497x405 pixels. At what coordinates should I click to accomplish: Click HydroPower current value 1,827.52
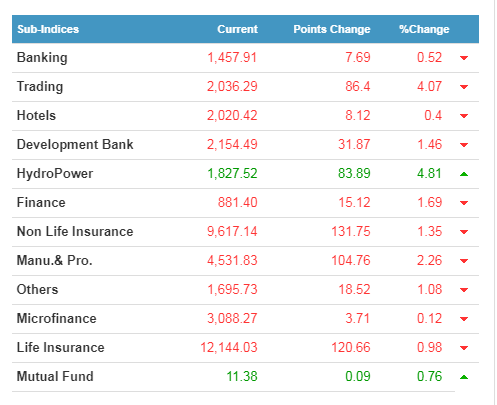coord(232,173)
